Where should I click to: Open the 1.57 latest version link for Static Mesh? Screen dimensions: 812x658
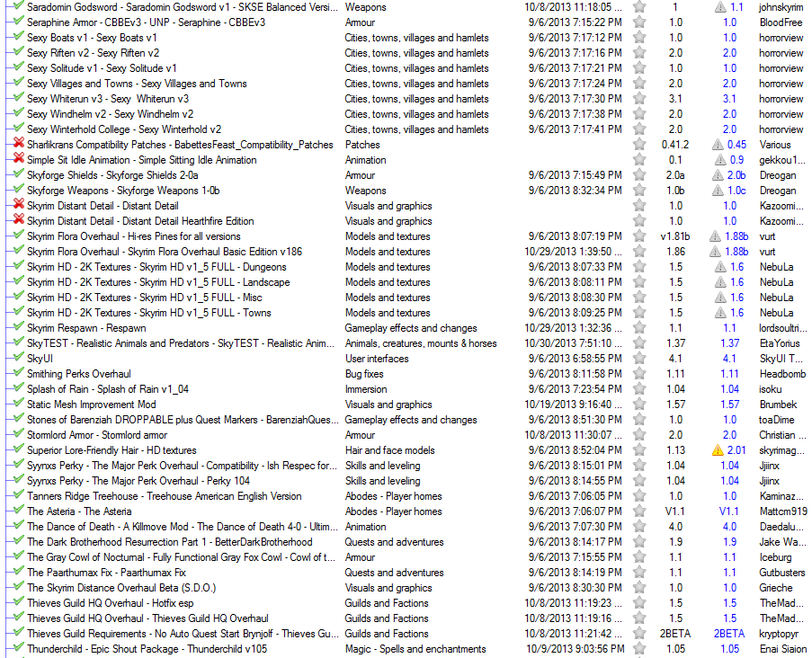729,405
